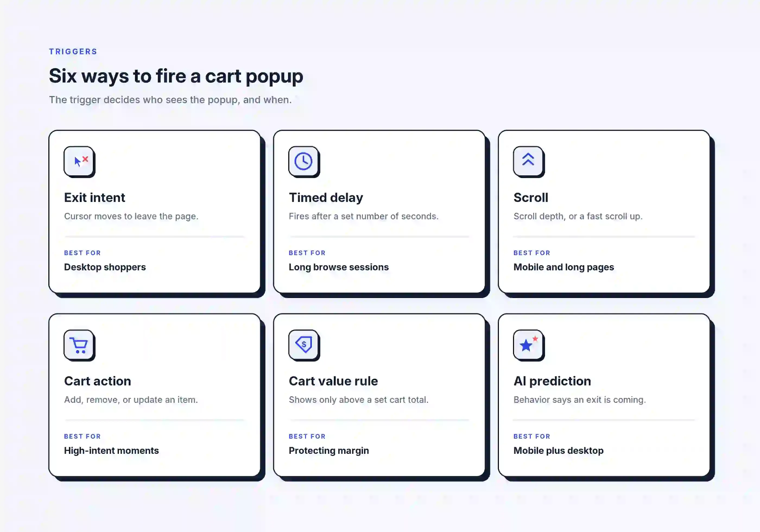
Task: Click the "BEST FOR" label in Cart value rule card
Action: (x=307, y=436)
